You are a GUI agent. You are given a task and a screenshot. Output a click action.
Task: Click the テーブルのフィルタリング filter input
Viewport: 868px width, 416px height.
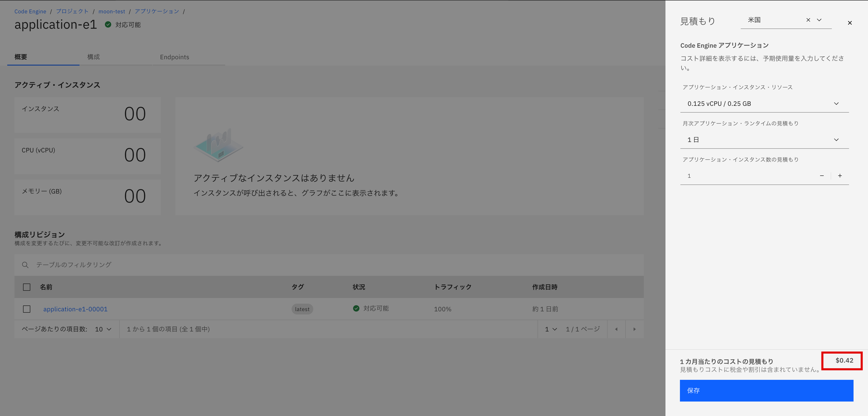click(101, 265)
